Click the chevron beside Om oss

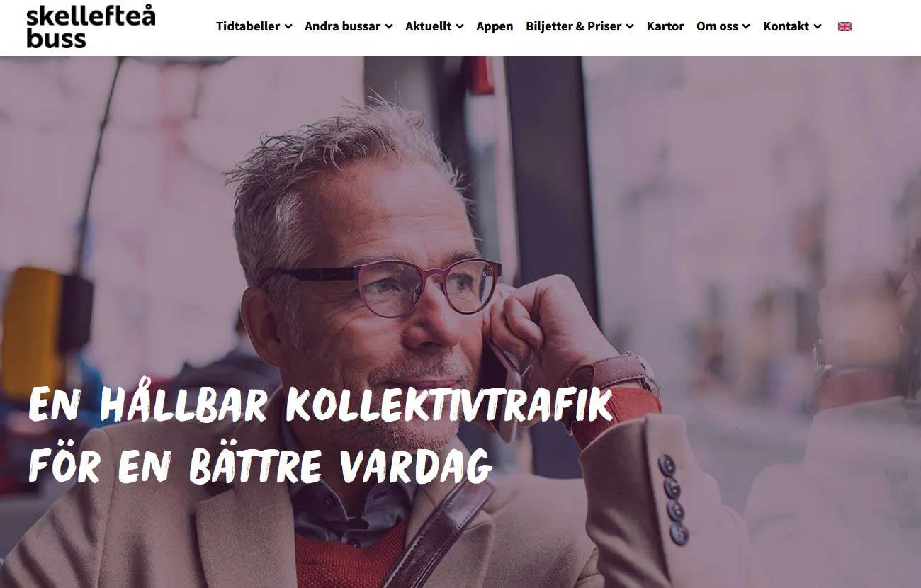(x=746, y=26)
